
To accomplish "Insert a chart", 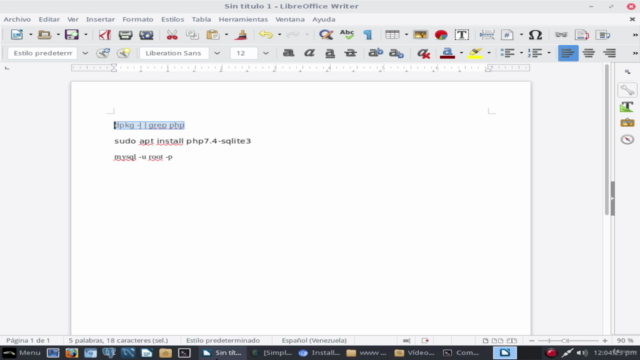I will pyautogui.click(x=441, y=35).
